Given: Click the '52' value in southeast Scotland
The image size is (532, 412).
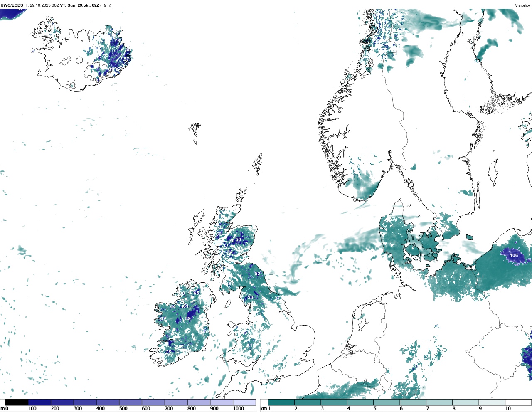Looking at the screenshot, I should tap(257, 274).
